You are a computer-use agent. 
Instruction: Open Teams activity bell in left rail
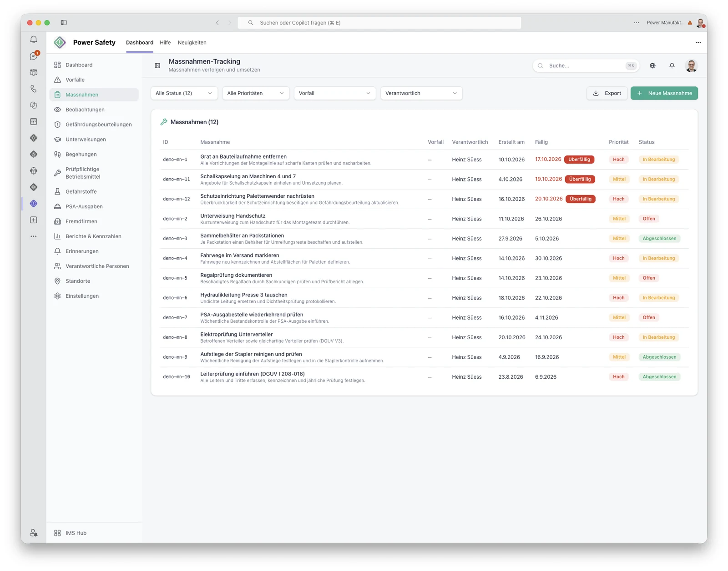click(x=34, y=40)
